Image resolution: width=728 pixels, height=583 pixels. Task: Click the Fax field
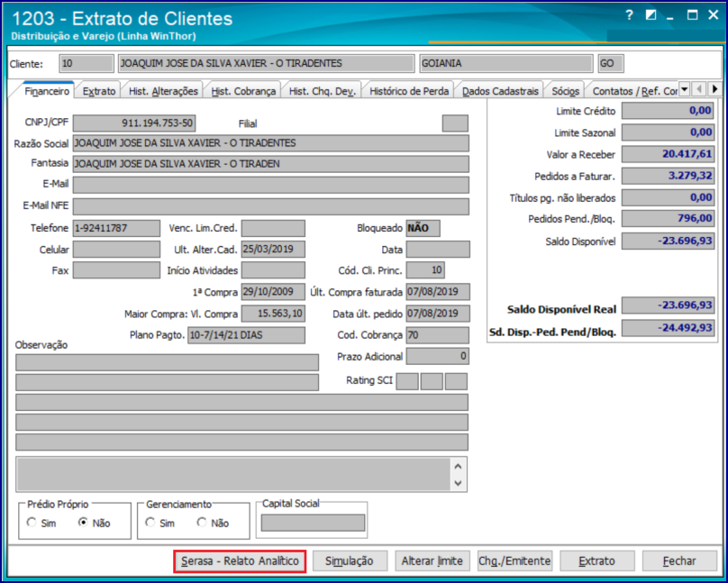[x=116, y=270]
